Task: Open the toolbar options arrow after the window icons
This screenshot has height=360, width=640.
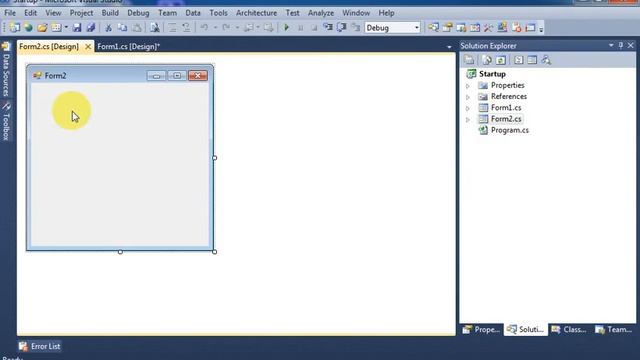Action: tap(541, 29)
